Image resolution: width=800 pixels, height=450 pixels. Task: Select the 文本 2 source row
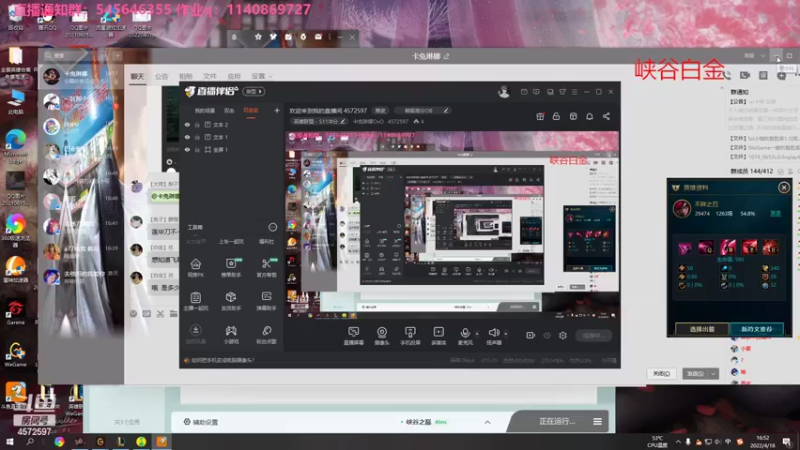[x=232, y=124]
